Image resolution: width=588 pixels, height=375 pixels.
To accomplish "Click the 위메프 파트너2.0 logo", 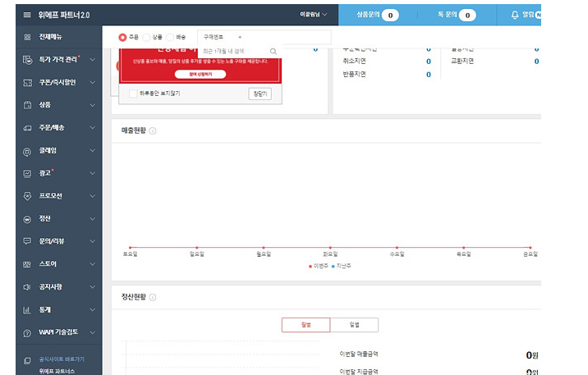I will click(x=64, y=15).
